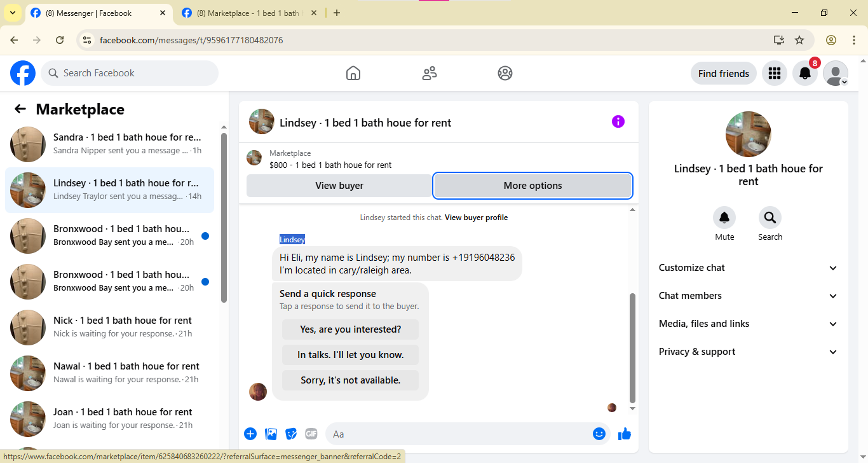868x463 pixels.
Task: Reload the page in Chrome
Action: click(x=60, y=40)
